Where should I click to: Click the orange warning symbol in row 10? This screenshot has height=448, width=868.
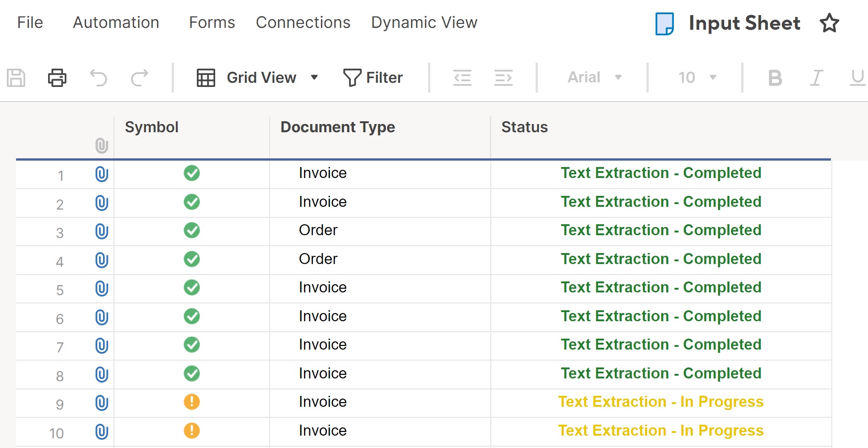pyautogui.click(x=192, y=431)
